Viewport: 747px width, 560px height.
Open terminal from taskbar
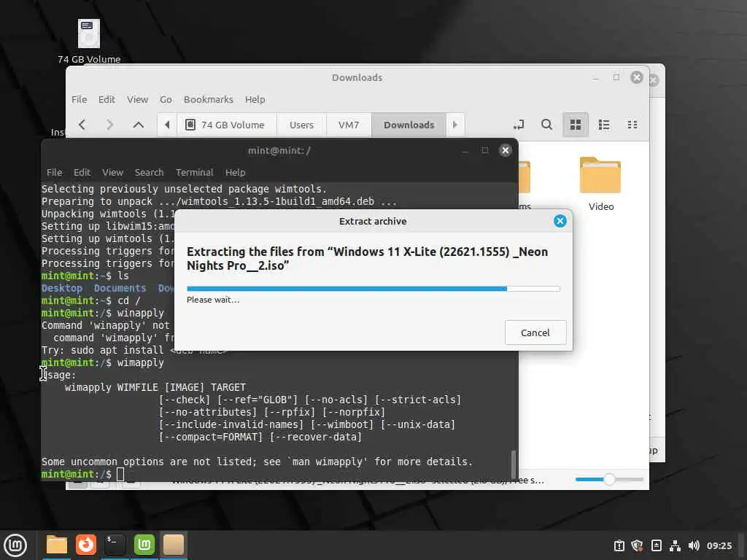pyautogui.click(x=115, y=545)
